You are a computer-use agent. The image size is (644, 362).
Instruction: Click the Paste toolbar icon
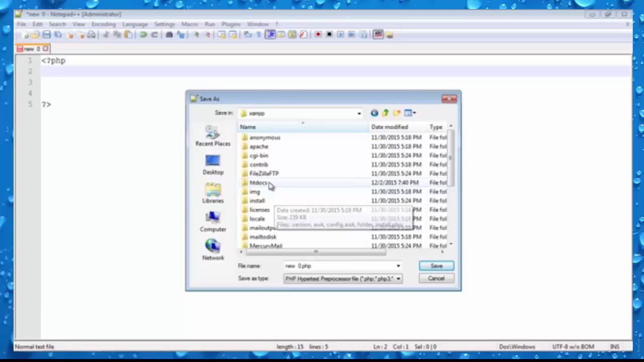pos(128,35)
